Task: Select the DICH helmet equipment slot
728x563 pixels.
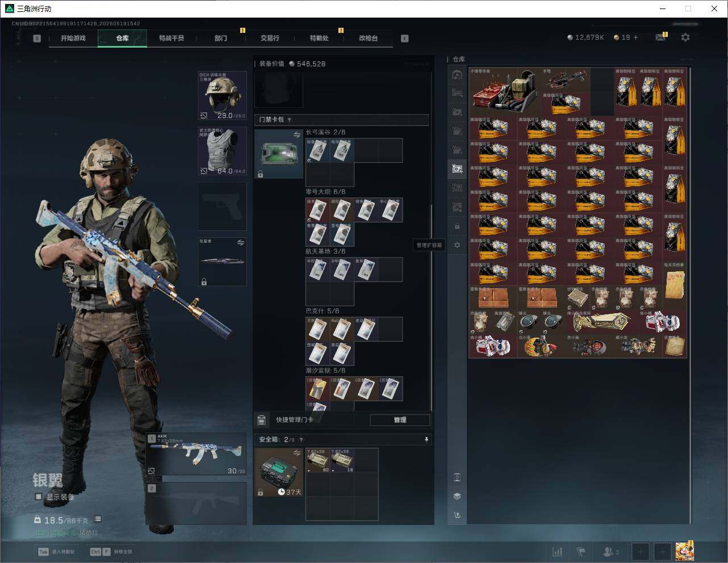Action: coord(222,95)
